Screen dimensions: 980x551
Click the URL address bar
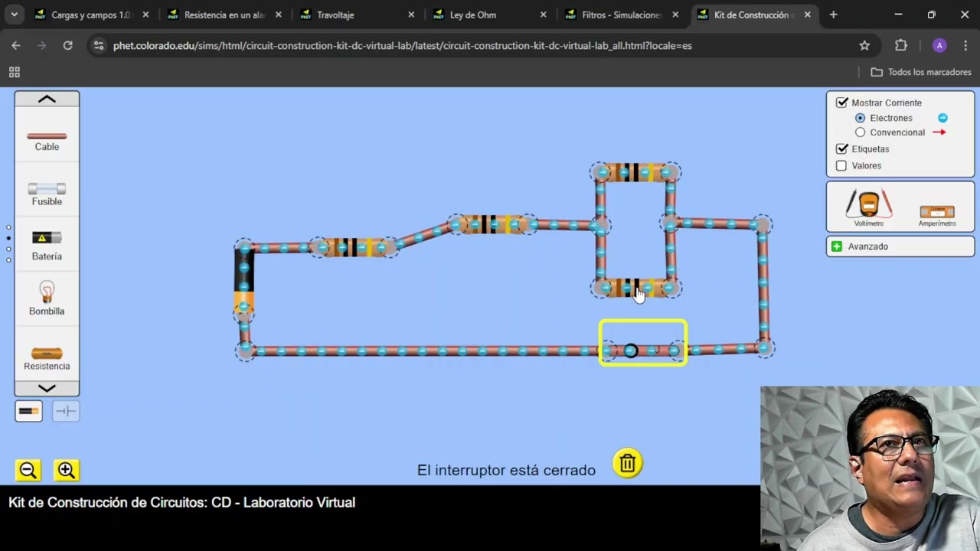482,45
